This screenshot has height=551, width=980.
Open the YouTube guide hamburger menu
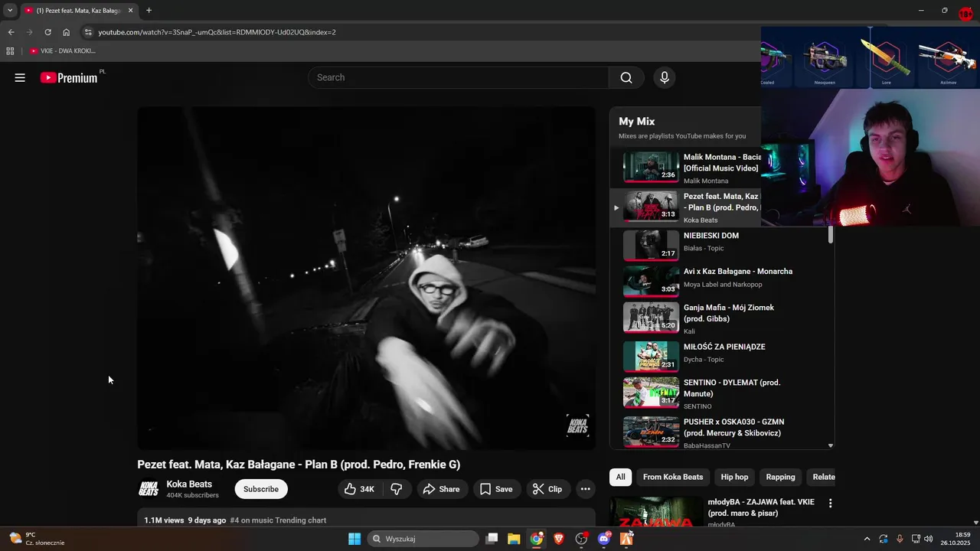pos(20,77)
